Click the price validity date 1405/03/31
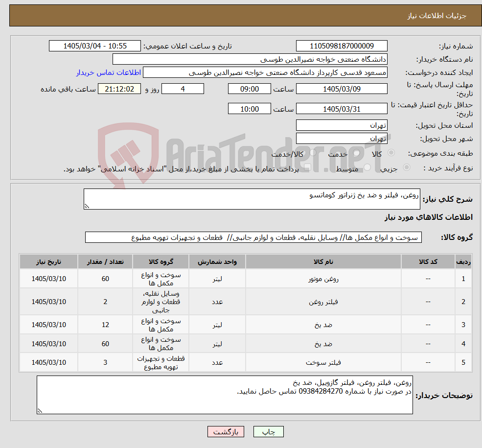Screen dimensions: 482x448 (342, 109)
